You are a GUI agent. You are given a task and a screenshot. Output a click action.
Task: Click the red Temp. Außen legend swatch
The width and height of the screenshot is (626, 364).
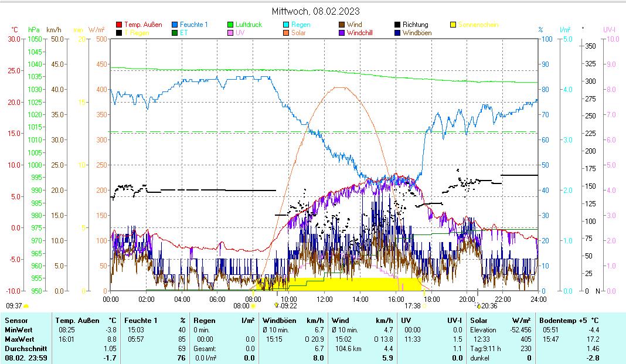coord(119,25)
